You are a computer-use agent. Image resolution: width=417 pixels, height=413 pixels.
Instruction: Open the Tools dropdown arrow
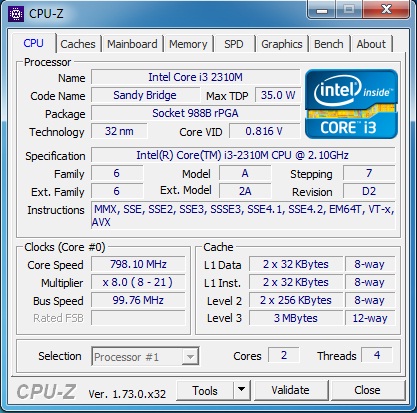[242, 390]
